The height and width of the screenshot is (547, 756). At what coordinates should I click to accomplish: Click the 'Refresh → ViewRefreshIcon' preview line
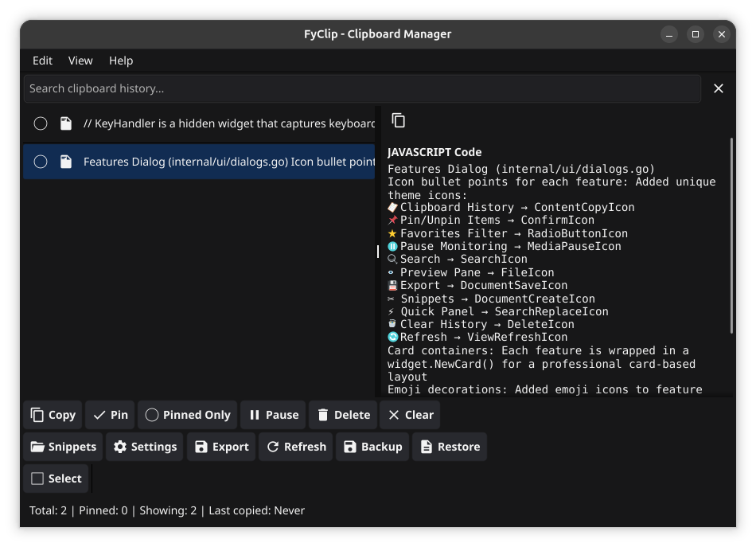477,337
